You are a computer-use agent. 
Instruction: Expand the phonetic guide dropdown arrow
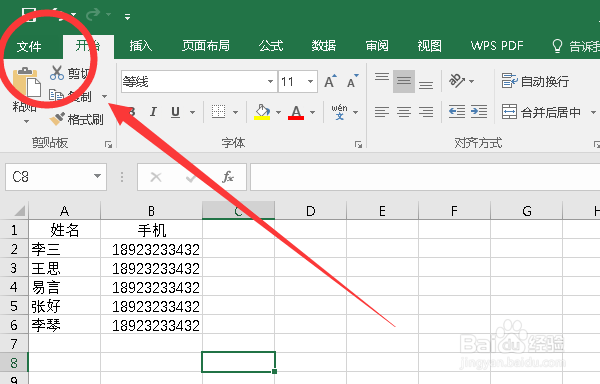355,112
